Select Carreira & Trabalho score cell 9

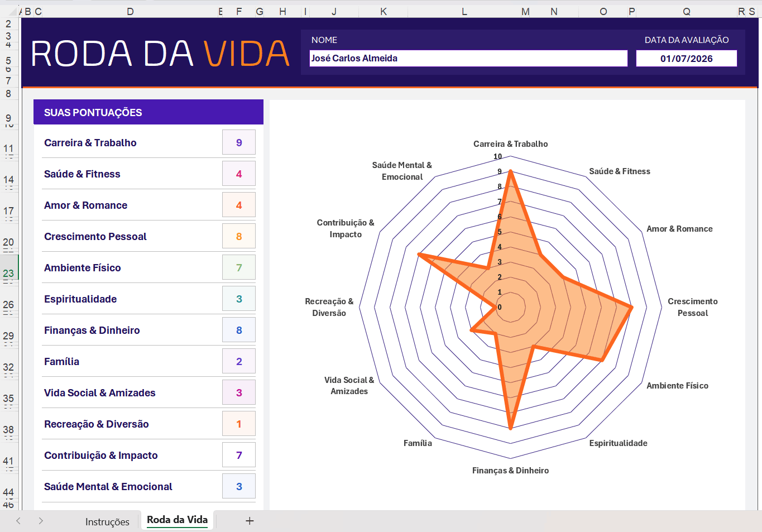click(x=239, y=142)
